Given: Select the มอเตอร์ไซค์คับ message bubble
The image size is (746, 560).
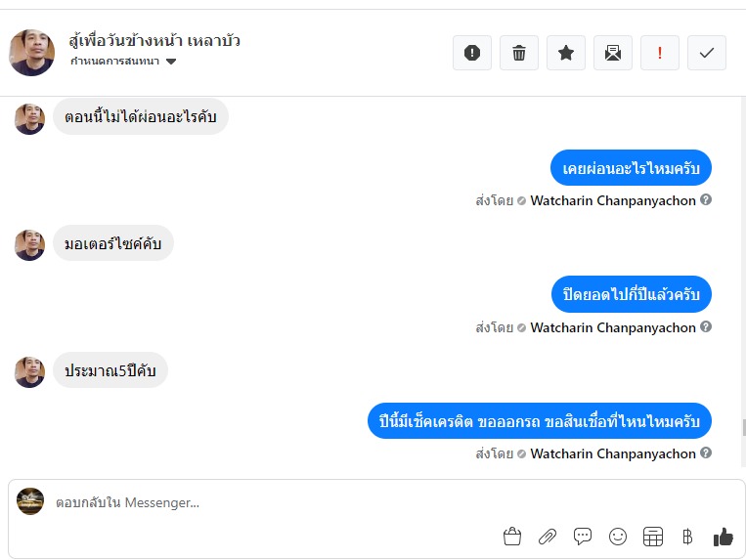Looking at the screenshot, I should pyautogui.click(x=113, y=243).
